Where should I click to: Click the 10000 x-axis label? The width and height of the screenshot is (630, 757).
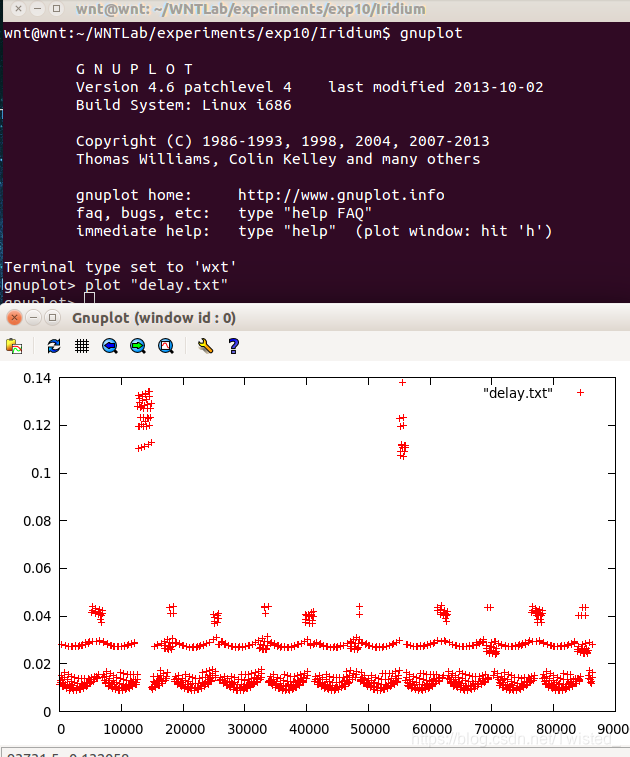tap(123, 729)
